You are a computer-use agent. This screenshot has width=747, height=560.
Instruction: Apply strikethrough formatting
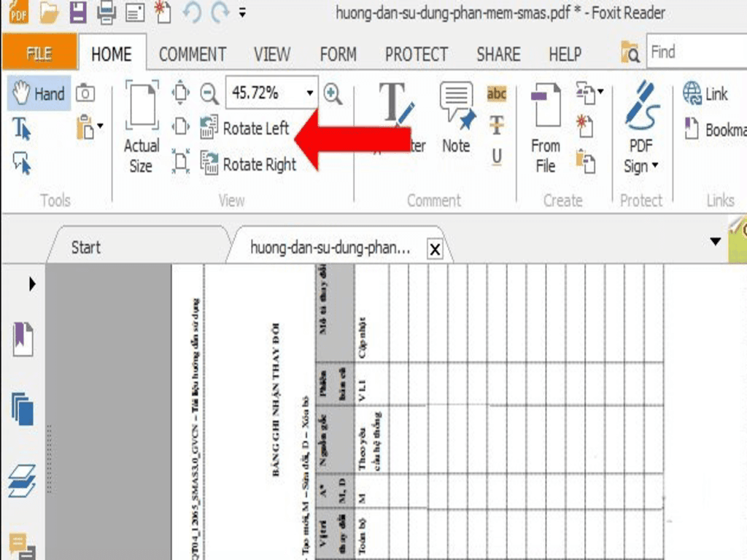click(x=496, y=124)
